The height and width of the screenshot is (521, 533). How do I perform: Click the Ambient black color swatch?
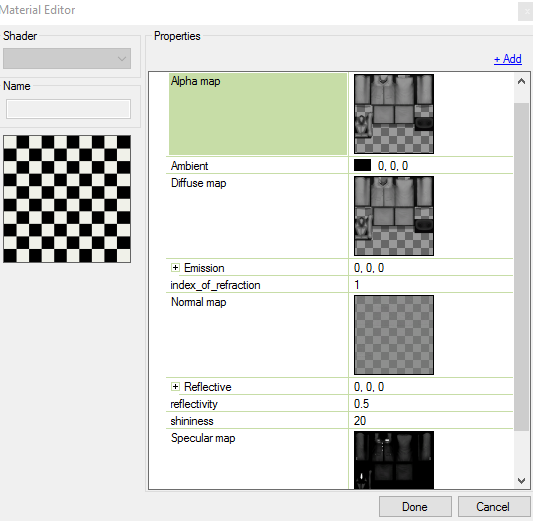[362, 165]
